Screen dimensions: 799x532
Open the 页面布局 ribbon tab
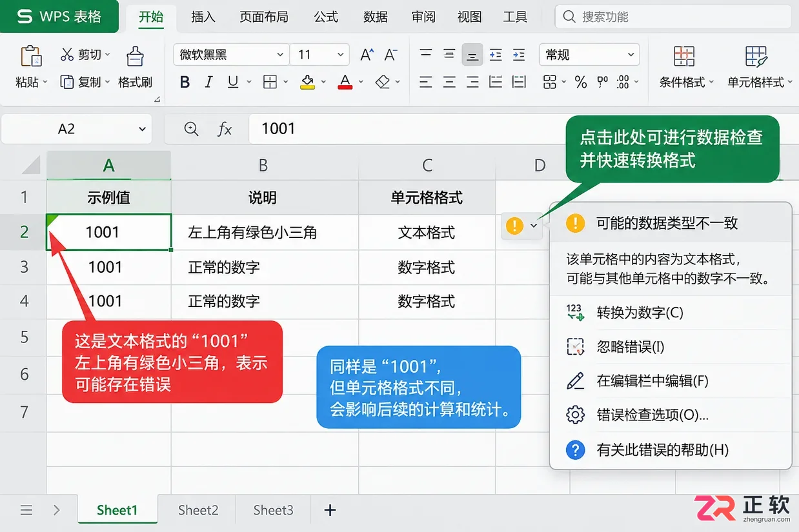264,17
